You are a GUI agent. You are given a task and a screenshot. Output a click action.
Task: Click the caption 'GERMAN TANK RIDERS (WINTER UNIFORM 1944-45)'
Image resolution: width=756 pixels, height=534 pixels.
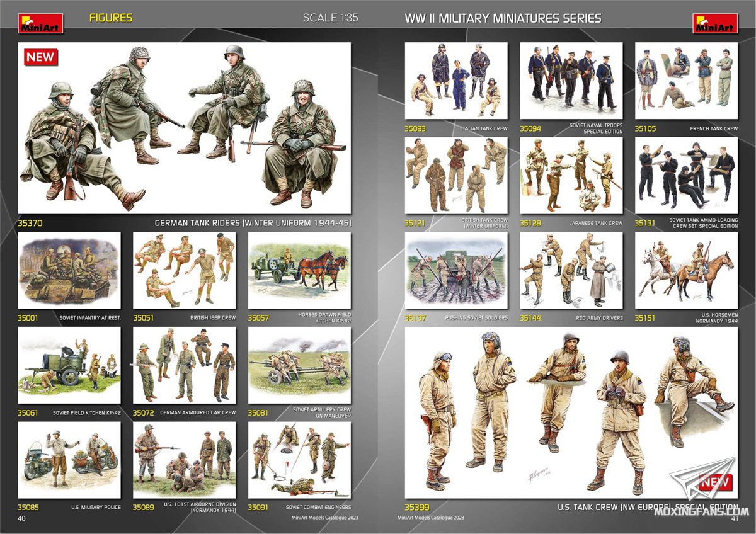point(253,223)
